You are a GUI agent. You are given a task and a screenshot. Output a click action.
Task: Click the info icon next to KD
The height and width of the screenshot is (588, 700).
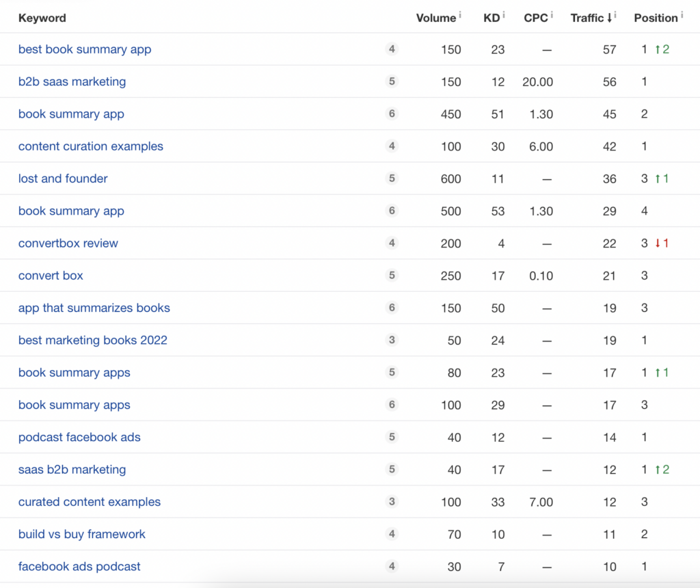(x=504, y=15)
